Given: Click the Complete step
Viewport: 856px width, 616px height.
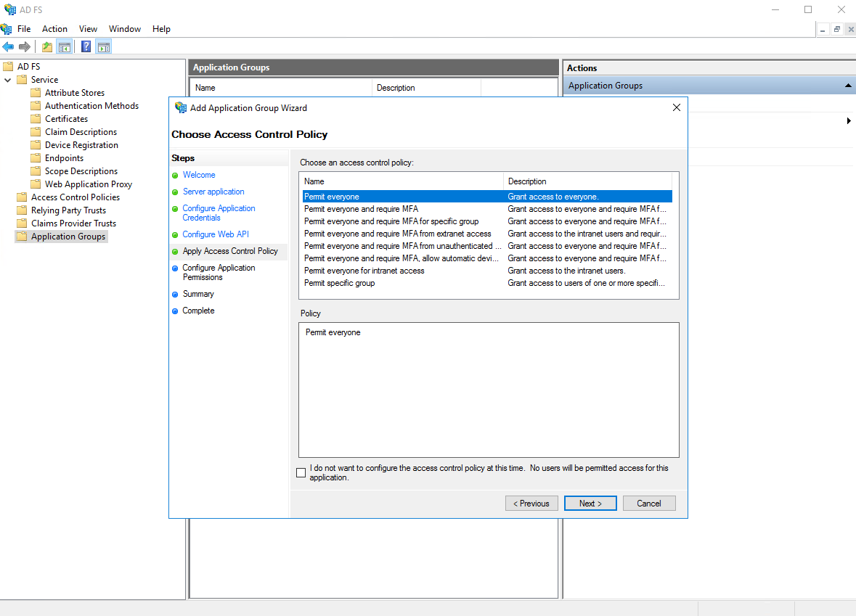Looking at the screenshot, I should [x=198, y=311].
